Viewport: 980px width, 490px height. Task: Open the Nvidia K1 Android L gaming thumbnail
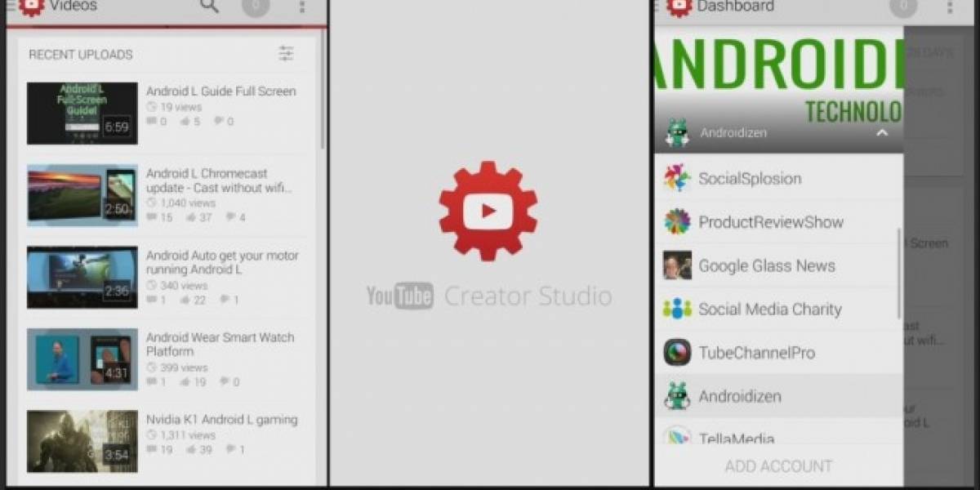(82, 441)
